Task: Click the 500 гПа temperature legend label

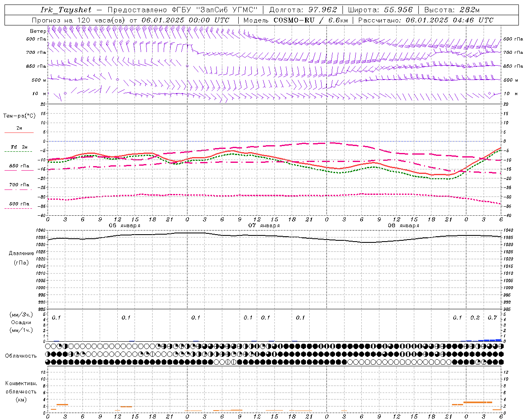Action: point(19,203)
